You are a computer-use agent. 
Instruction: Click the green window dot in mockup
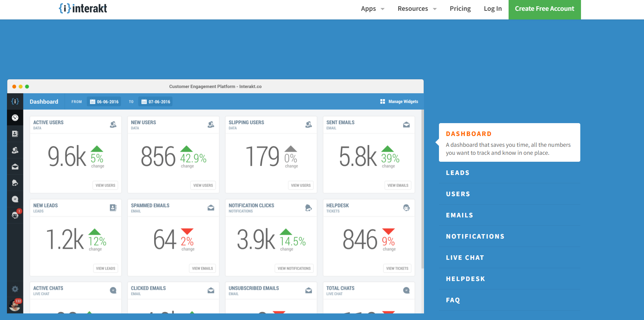27,87
